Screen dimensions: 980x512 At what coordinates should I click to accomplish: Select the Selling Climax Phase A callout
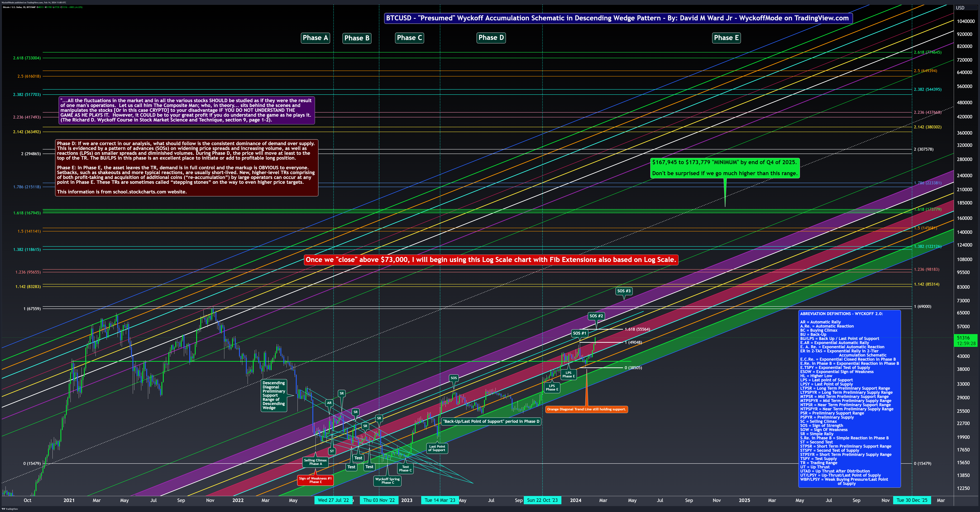click(315, 462)
